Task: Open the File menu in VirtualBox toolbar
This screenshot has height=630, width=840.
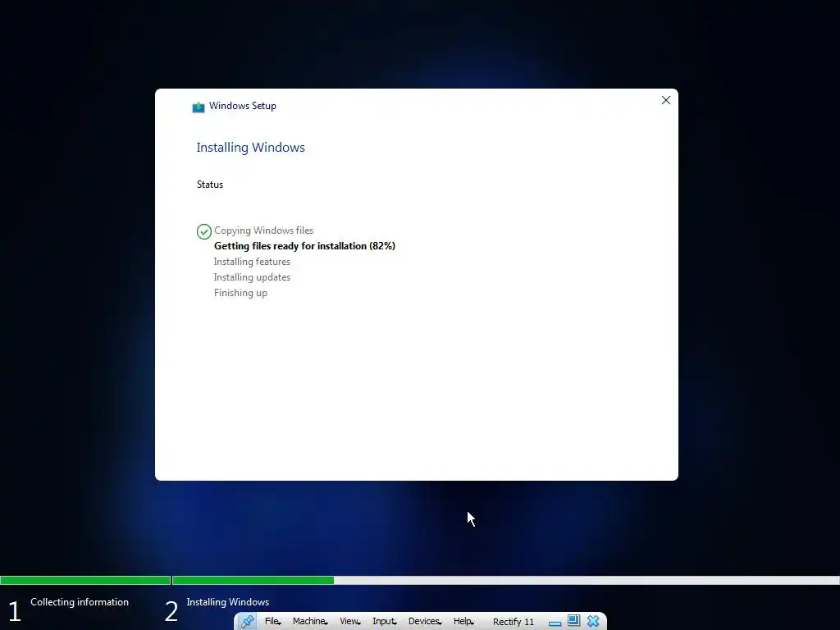Action: (272, 622)
